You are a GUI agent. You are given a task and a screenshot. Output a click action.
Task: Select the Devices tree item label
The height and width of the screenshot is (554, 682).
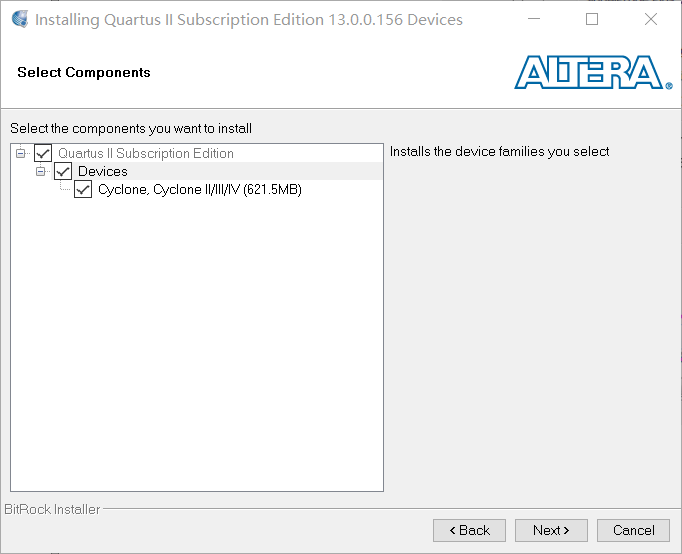103,171
